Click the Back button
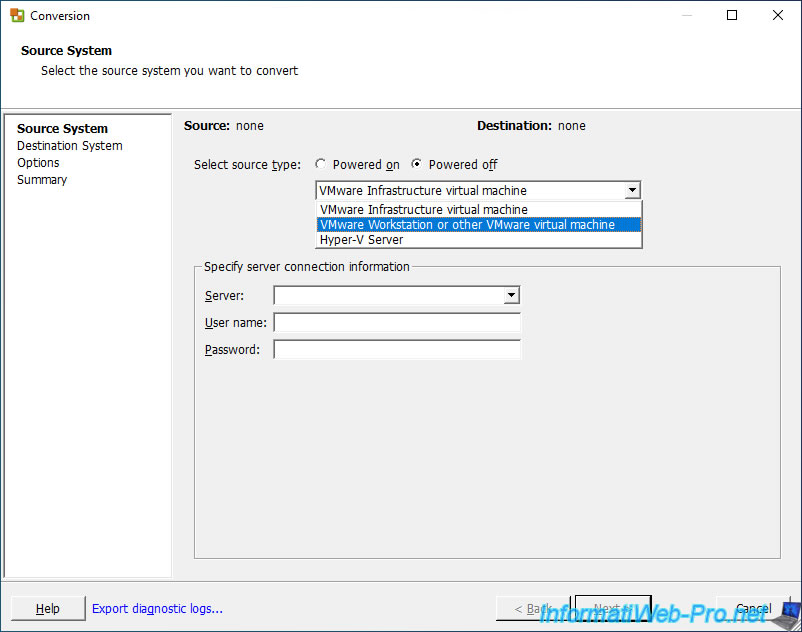The image size is (802, 632). coord(533,608)
